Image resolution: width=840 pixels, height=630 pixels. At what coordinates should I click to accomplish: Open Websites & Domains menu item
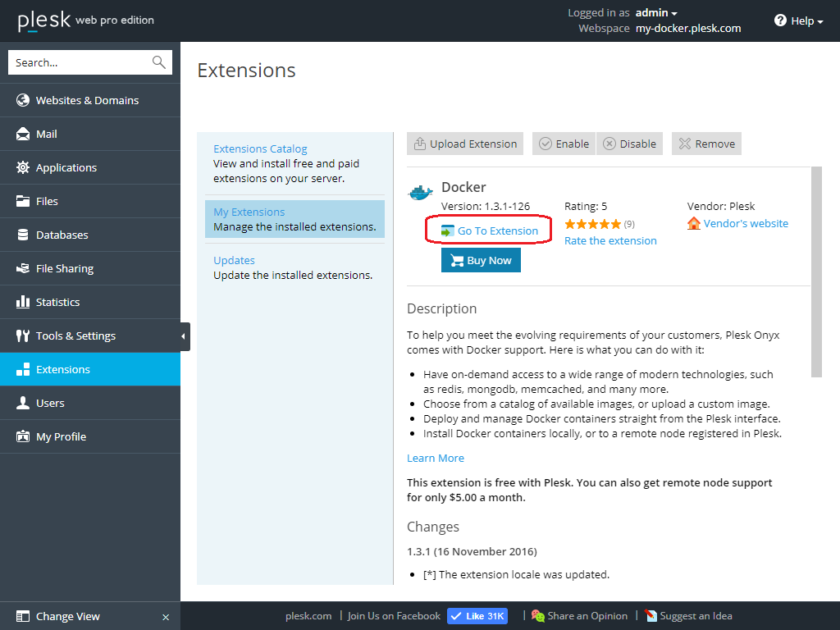coord(90,100)
